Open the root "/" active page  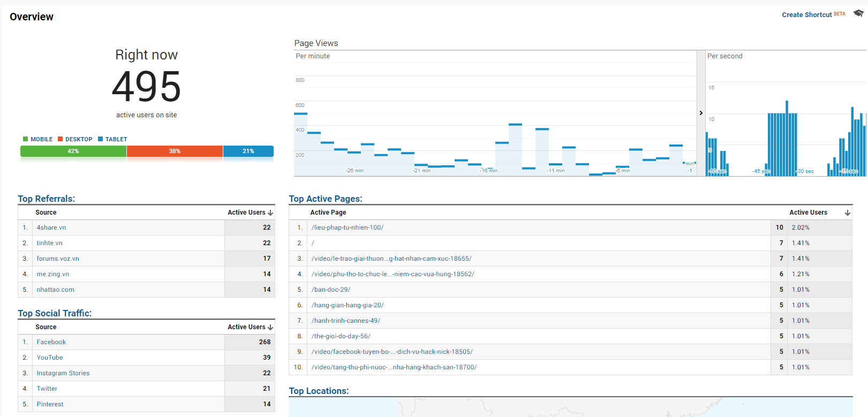pos(313,243)
